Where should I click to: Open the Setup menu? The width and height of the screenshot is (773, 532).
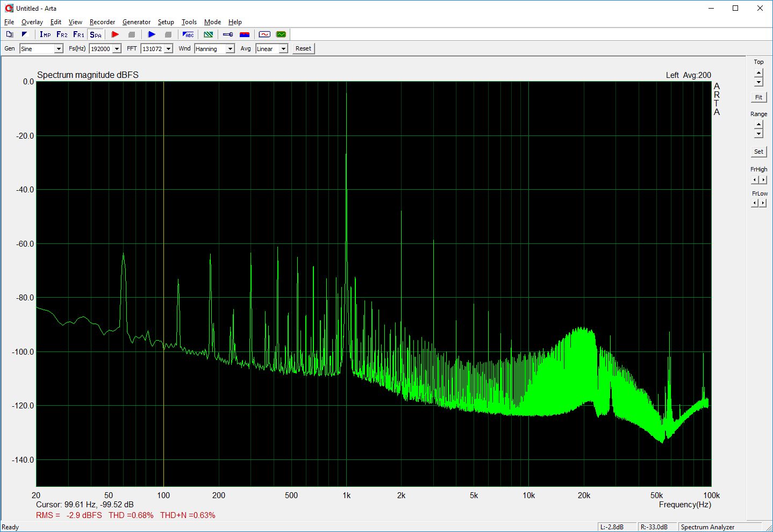(166, 22)
